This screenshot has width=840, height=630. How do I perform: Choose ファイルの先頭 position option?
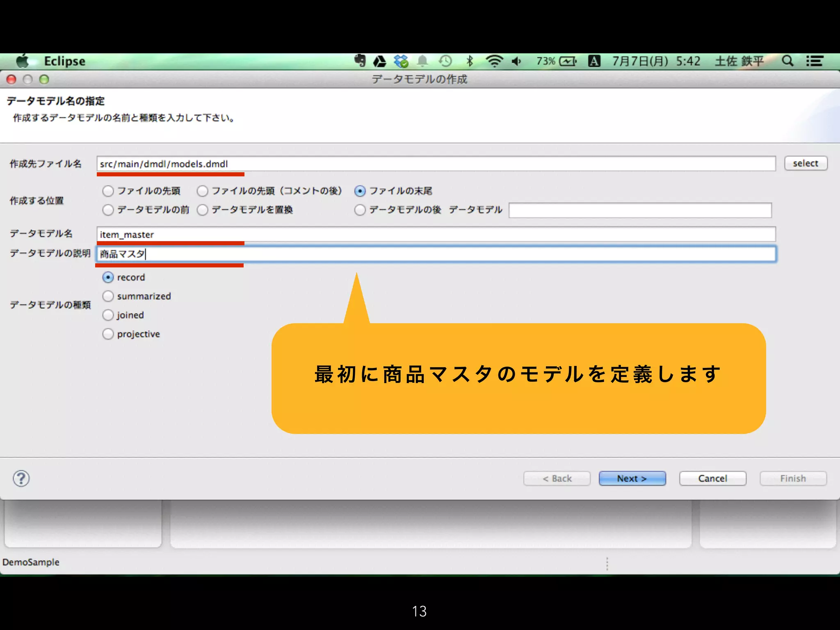click(108, 191)
